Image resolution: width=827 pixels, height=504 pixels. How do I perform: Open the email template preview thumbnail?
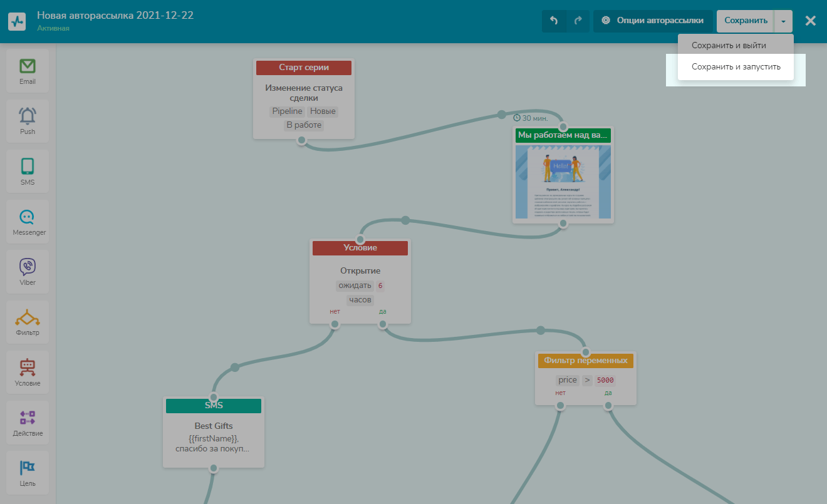[563, 182]
